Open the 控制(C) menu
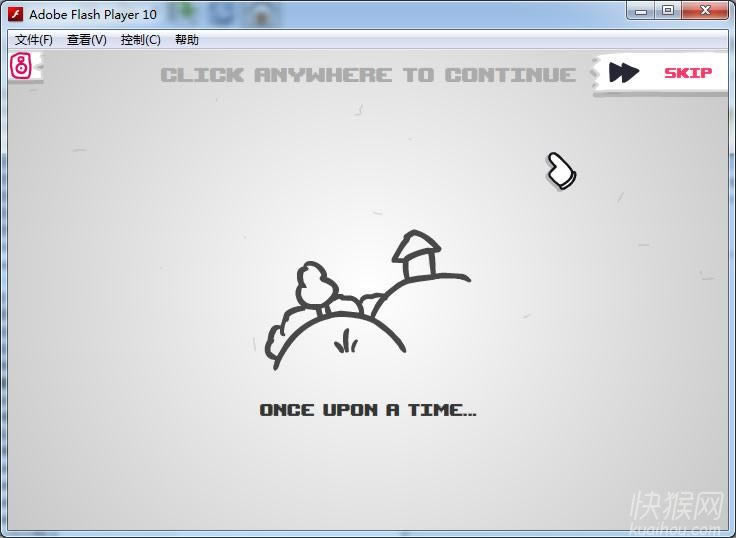Image resolution: width=736 pixels, height=538 pixels. (140, 40)
